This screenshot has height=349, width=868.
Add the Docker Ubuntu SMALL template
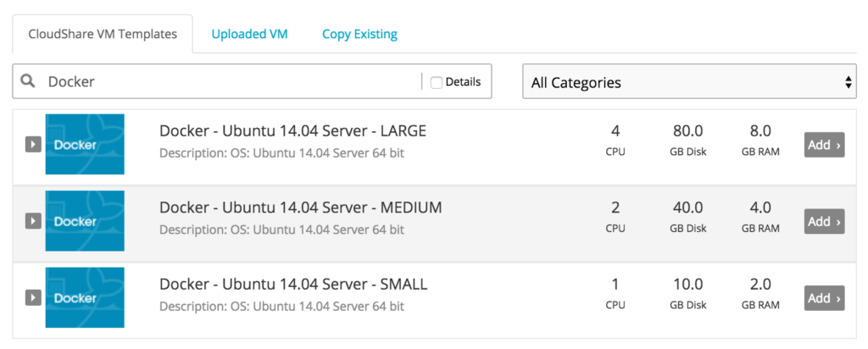(824, 298)
